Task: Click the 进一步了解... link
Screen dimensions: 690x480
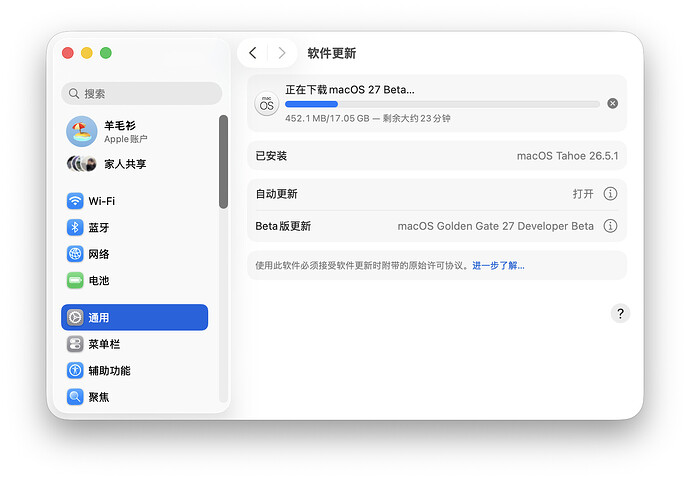Action: pos(498,265)
